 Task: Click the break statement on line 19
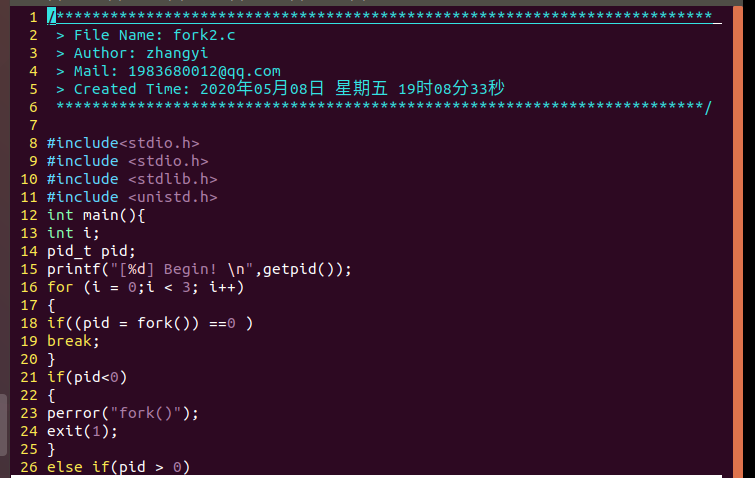tap(70, 341)
